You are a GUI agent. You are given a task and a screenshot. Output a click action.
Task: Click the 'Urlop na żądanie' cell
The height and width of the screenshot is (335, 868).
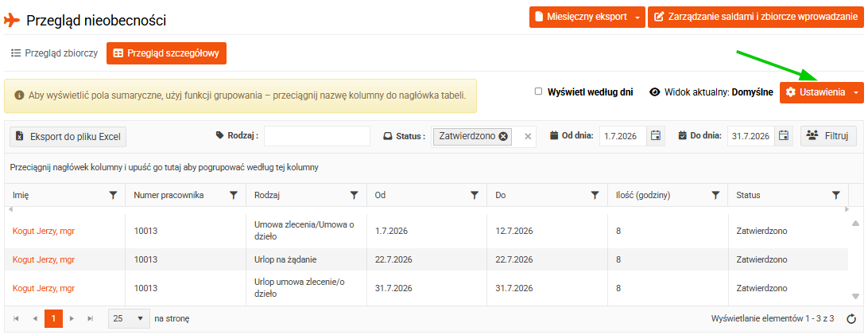pyautogui.click(x=306, y=259)
